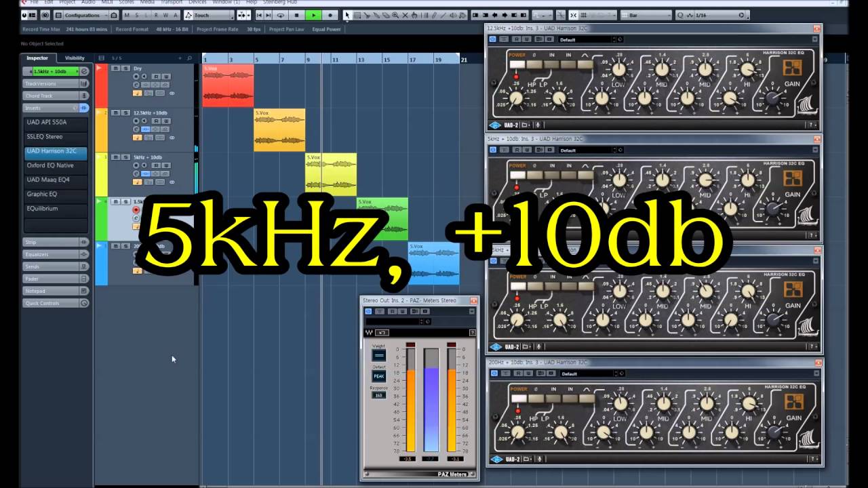868x488 pixels.
Task: Select the blue 5.Vox audio clip
Action: pyautogui.click(x=433, y=263)
